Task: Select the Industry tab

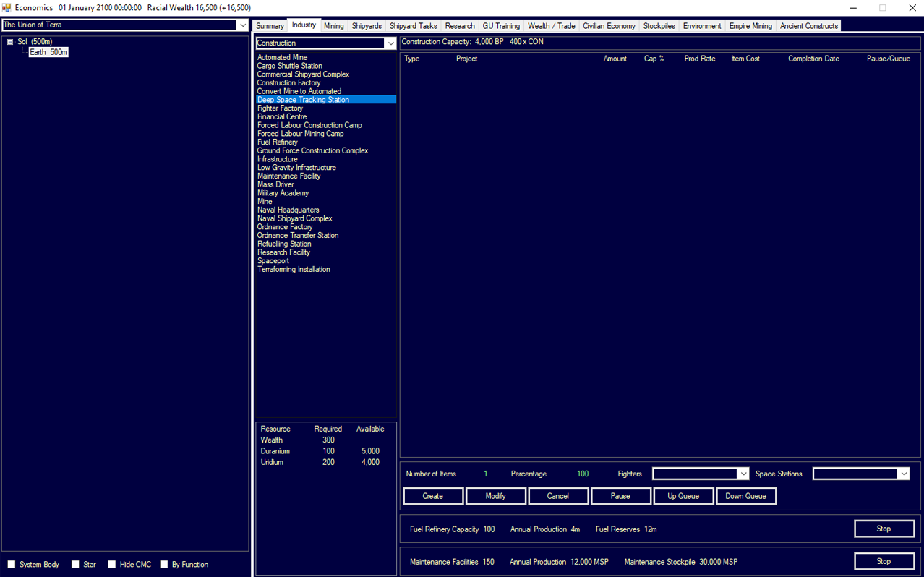Action: tap(304, 25)
